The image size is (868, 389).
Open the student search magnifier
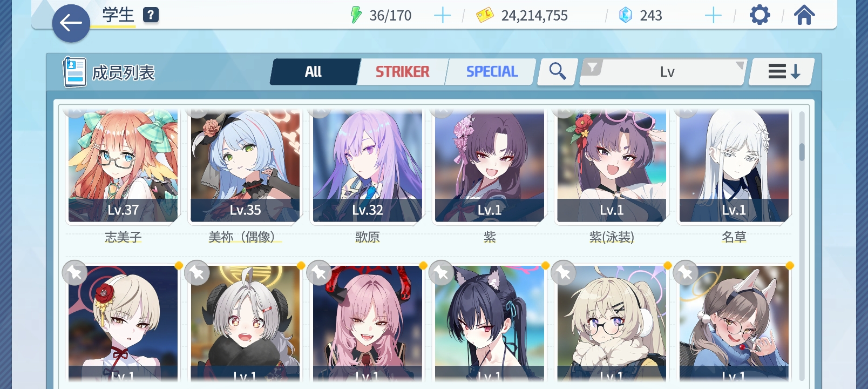click(x=558, y=71)
